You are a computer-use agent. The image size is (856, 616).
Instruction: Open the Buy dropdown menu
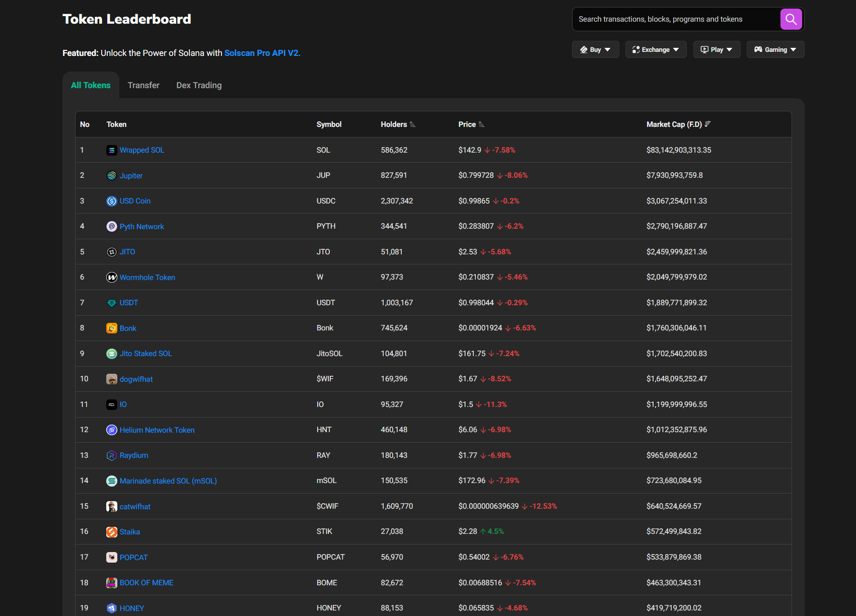pos(595,49)
